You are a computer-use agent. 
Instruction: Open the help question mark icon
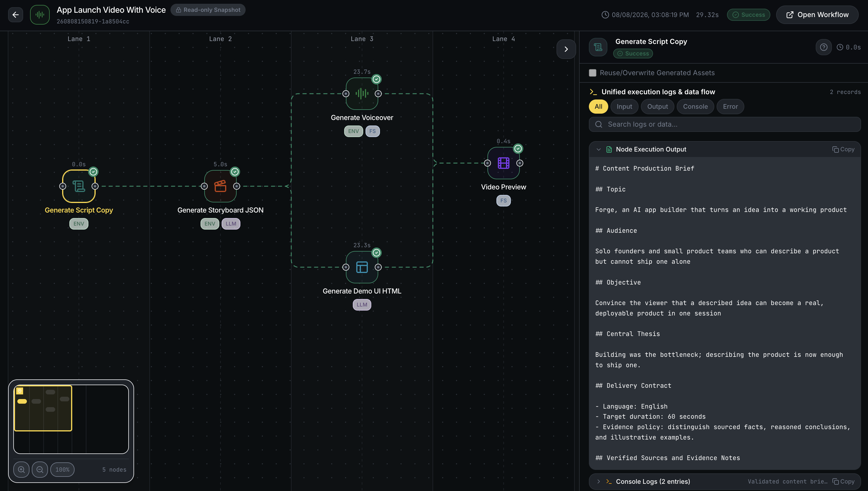click(x=824, y=47)
